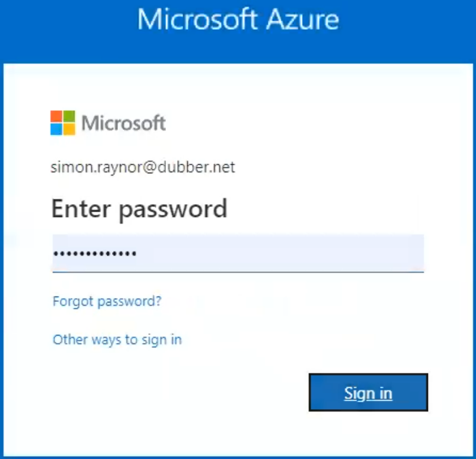Select the green square of the Microsoft logo
The width and height of the screenshot is (476, 459).
69,117
